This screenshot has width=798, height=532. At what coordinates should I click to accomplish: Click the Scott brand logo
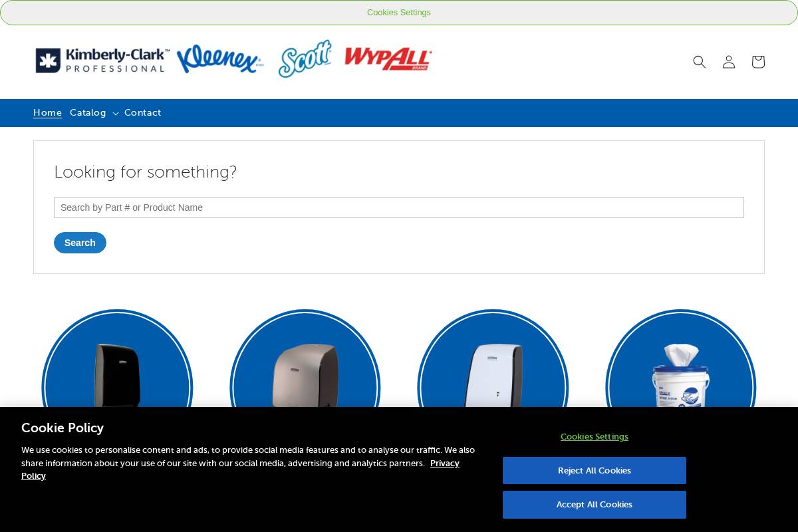coord(305,59)
